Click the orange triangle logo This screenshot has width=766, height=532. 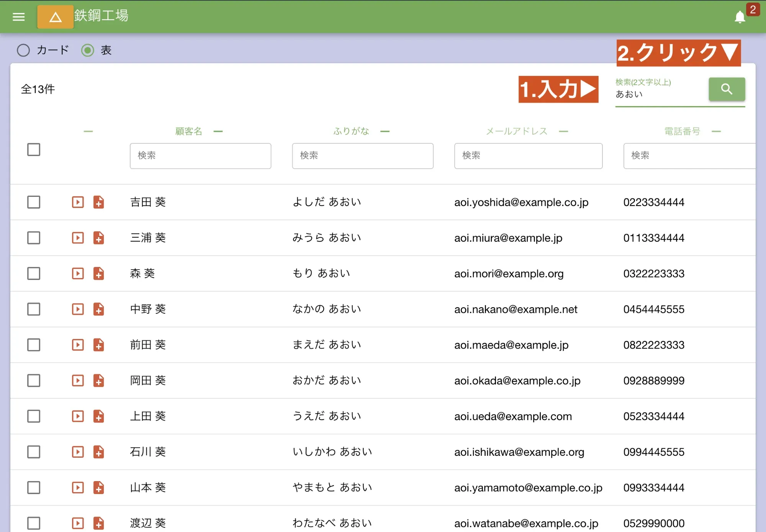[56, 17]
